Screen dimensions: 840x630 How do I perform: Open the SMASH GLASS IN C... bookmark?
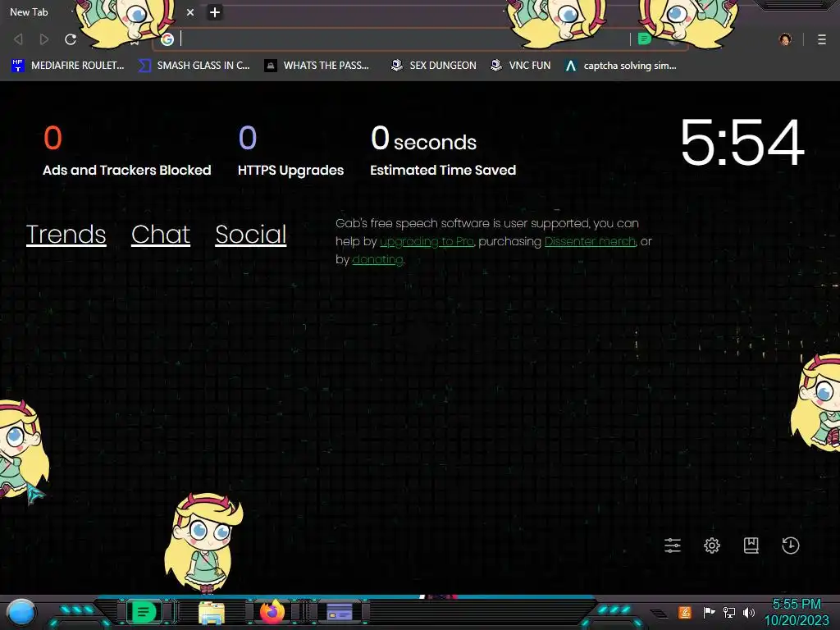194,66
